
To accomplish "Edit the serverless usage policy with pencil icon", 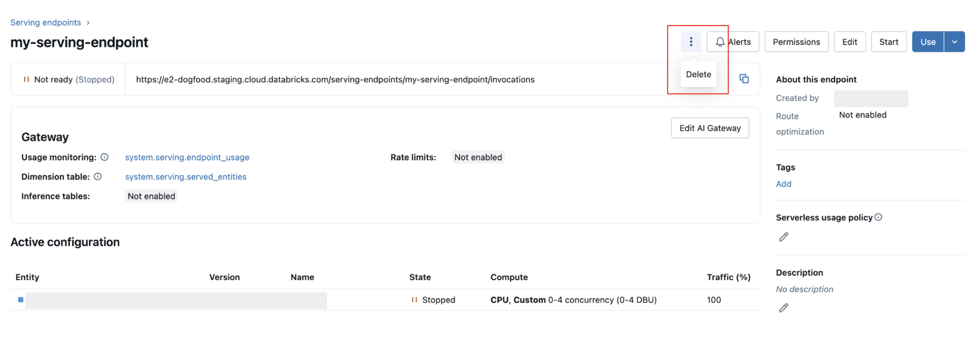I will [x=783, y=237].
